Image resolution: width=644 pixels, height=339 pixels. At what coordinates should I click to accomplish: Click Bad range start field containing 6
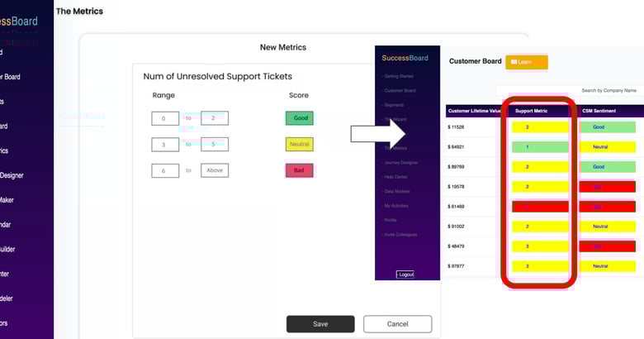coord(165,170)
